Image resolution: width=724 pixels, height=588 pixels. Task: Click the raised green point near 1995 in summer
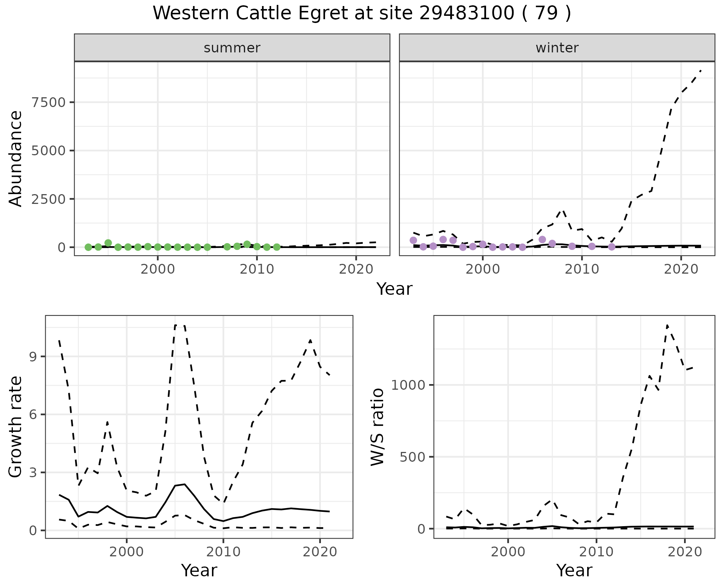tap(108, 243)
